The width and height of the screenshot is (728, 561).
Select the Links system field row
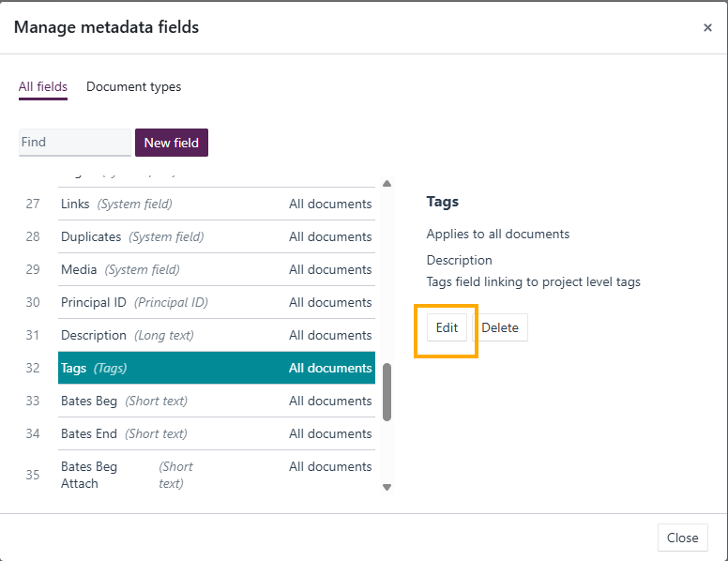(x=217, y=204)
